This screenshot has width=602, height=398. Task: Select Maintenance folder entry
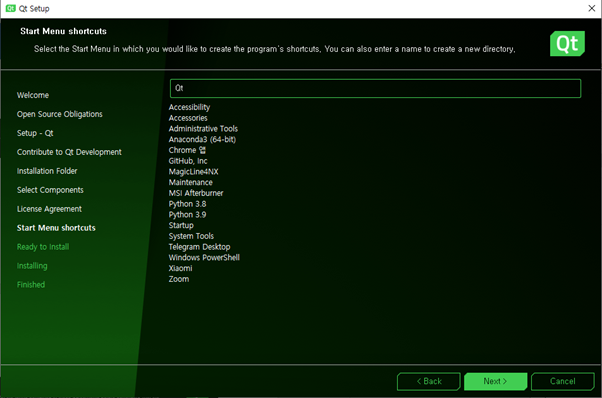190,182
